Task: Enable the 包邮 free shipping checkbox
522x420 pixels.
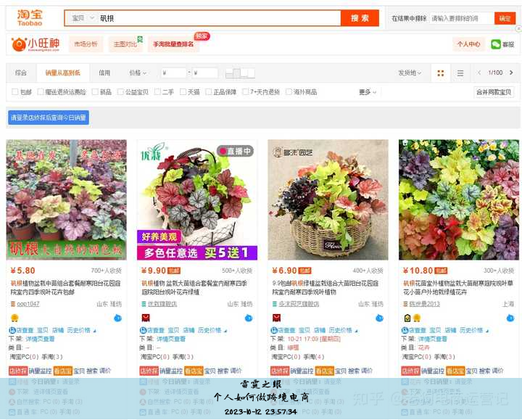Action: point(15,92)
